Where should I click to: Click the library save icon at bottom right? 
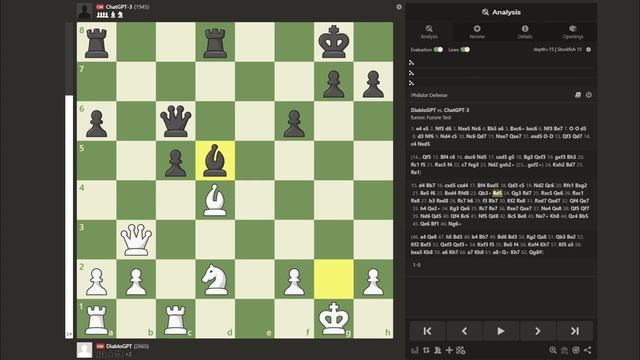pyautogui.click(x=564, y=350)
